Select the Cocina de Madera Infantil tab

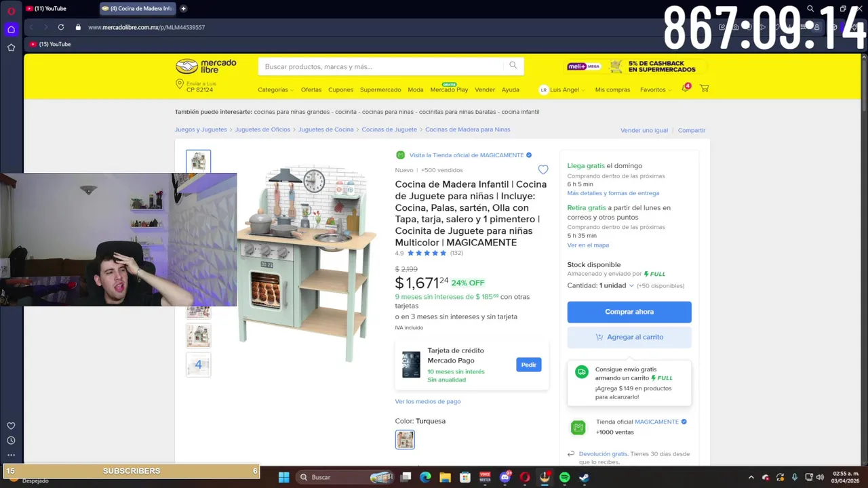click(x=137, y=9)
